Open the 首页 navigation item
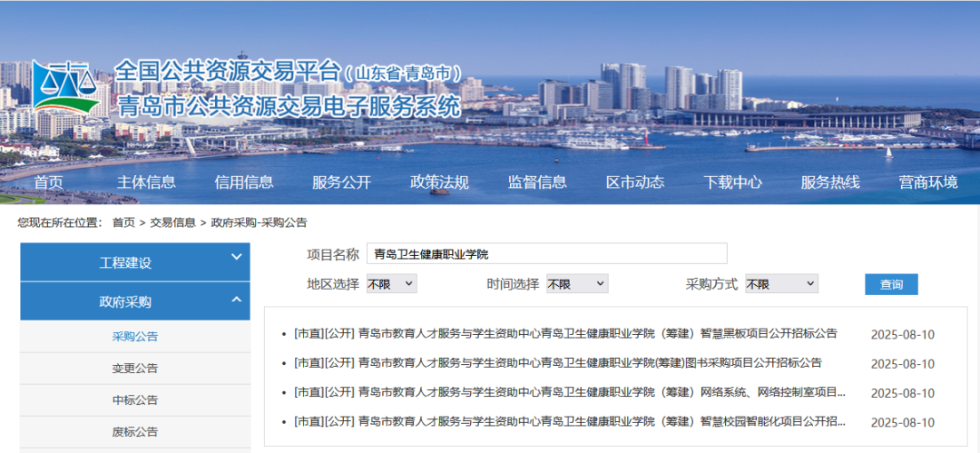This screenshot has height=453, width=980. pyautogui.click(x=49, y=182)
